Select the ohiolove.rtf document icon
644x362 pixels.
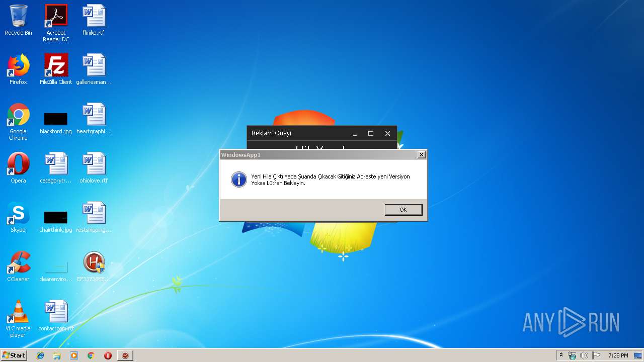click(x=94, y=168)
